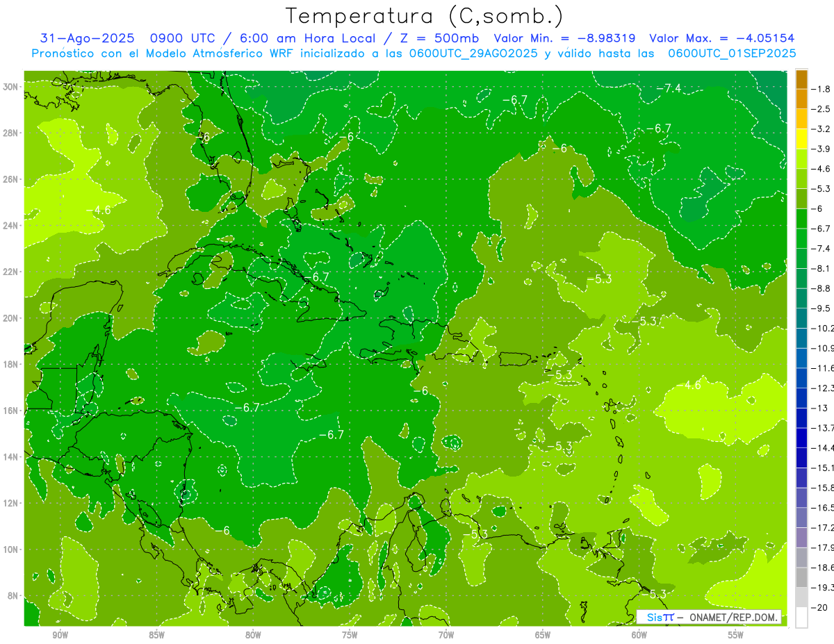
Task: Click the colorbar label "-10.9"
Action: click(823, 348)
